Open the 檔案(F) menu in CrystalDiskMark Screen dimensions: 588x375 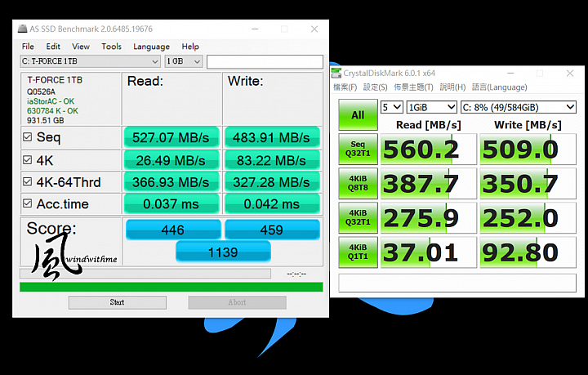point(345,87)
